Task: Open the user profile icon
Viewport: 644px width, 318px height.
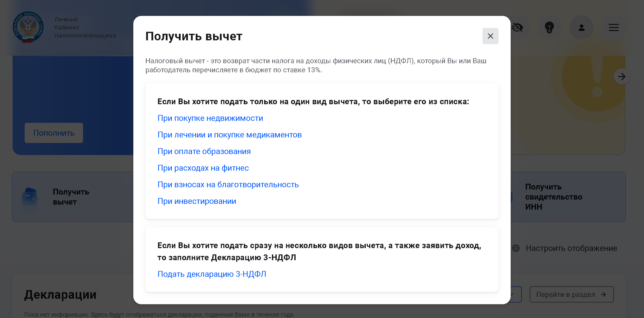Action: (x=581, y=27)
